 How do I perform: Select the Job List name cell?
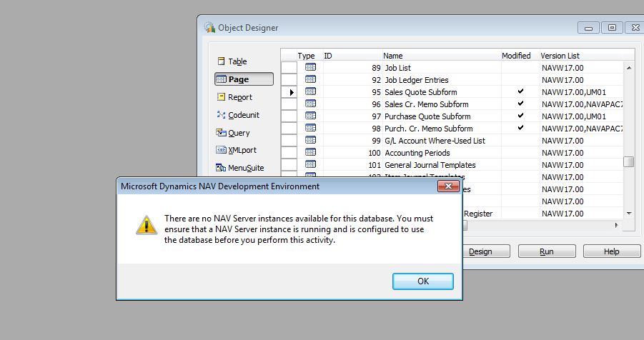point(442,68)
